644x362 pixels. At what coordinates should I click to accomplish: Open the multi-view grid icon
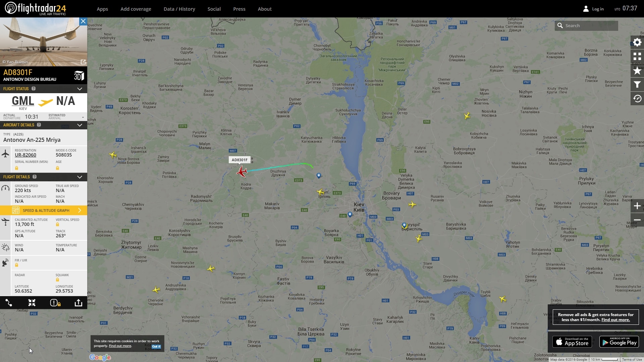637,56
